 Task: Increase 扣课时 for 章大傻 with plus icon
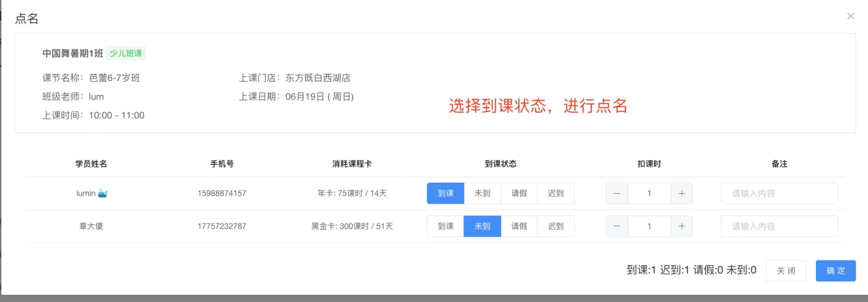click(x=681, y=227)
